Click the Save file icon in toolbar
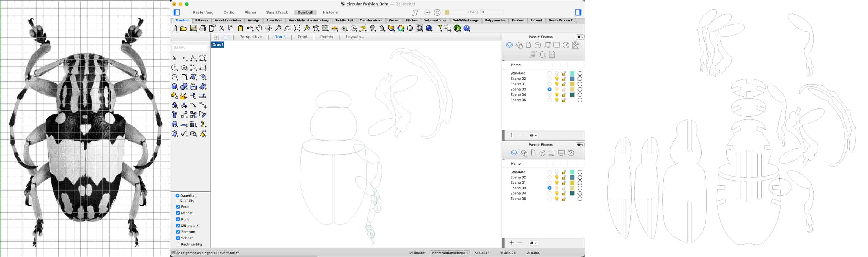 (x=193, y=29)
